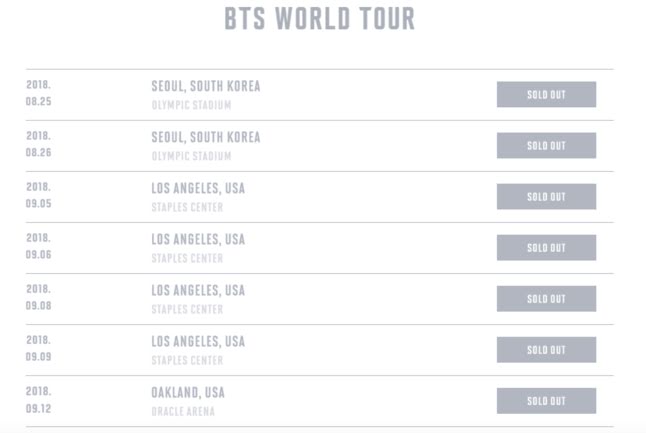Viewport: 646px width, 433px height.
Task: Select the 2018.09.12 date label
Action: pyautogui.click(x=39, y=400)
